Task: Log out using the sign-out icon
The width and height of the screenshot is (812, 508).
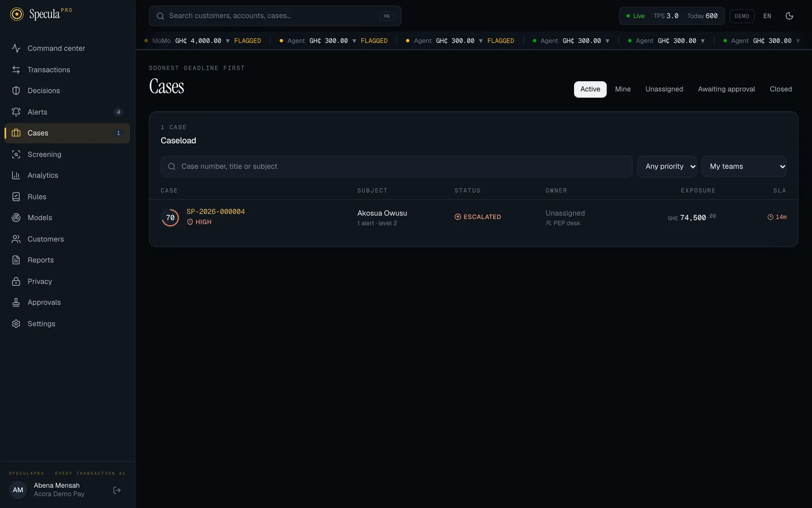Action: (117, 490)
